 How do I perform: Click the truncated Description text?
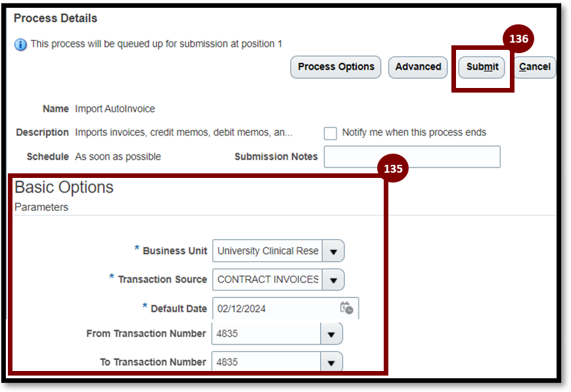point(184,133)
